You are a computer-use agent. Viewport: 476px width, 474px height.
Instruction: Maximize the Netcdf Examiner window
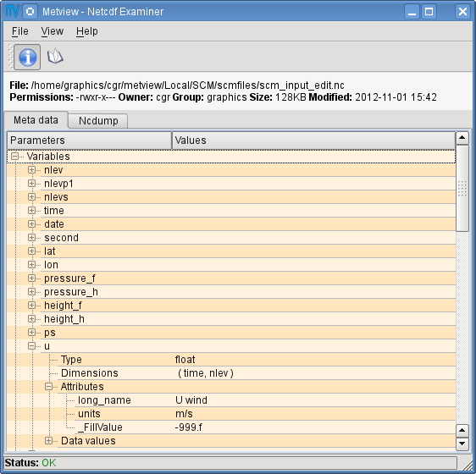click(429, 12)
